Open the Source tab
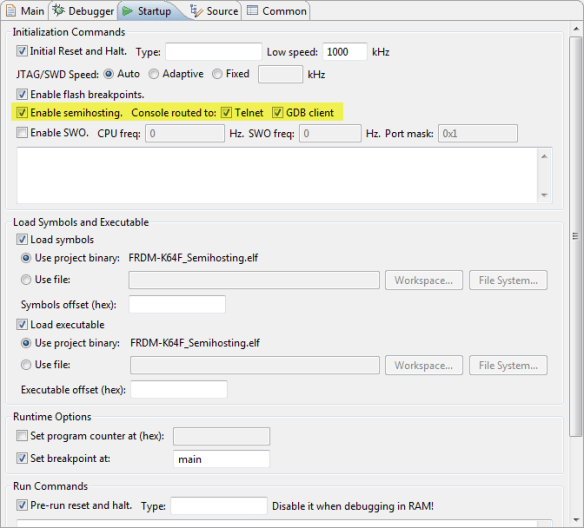The height and width of the screenshot is (528, 584). click(214, 11)
